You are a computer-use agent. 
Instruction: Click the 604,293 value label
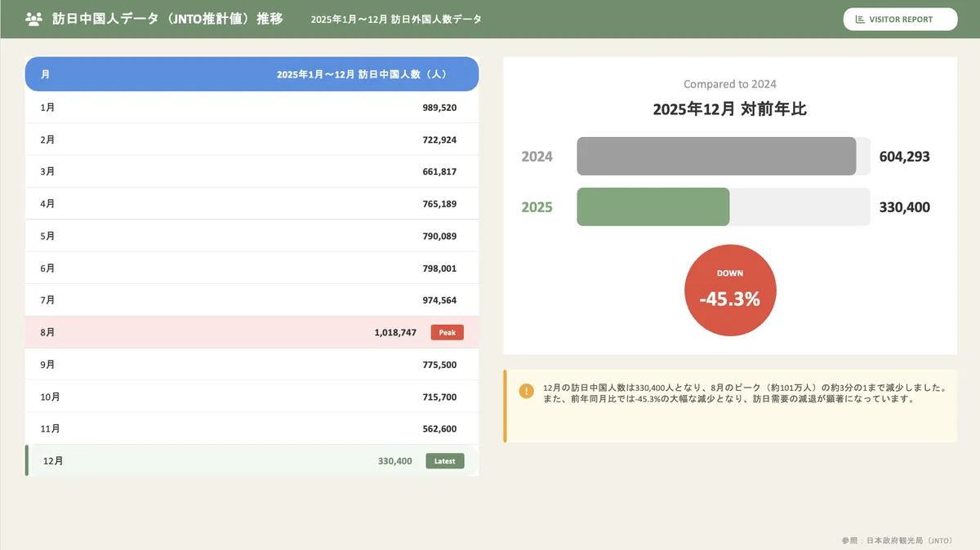point(904,157)
